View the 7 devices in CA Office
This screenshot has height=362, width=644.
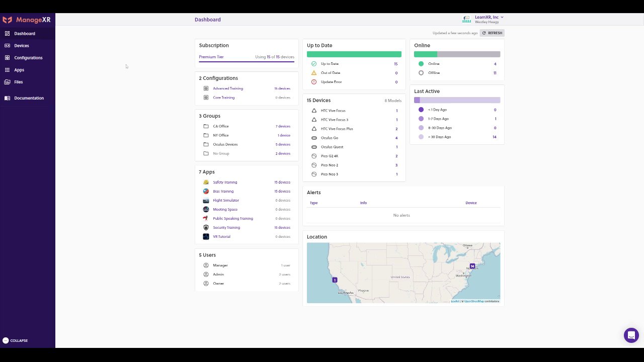[283, 126]
